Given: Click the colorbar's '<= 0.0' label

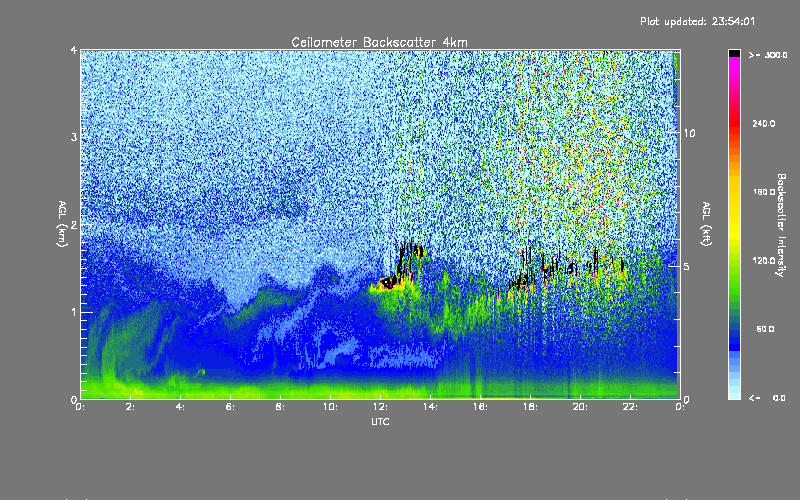Looking at the screenshot, I should [767, 398].
